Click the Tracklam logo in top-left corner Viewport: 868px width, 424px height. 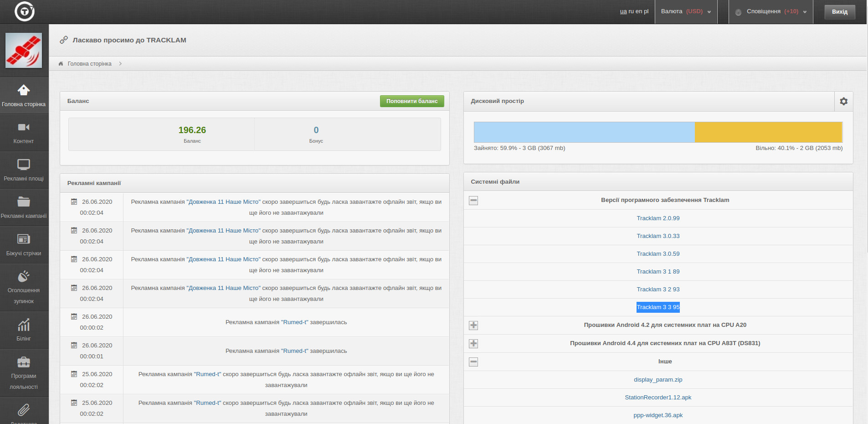pos(24,11)
